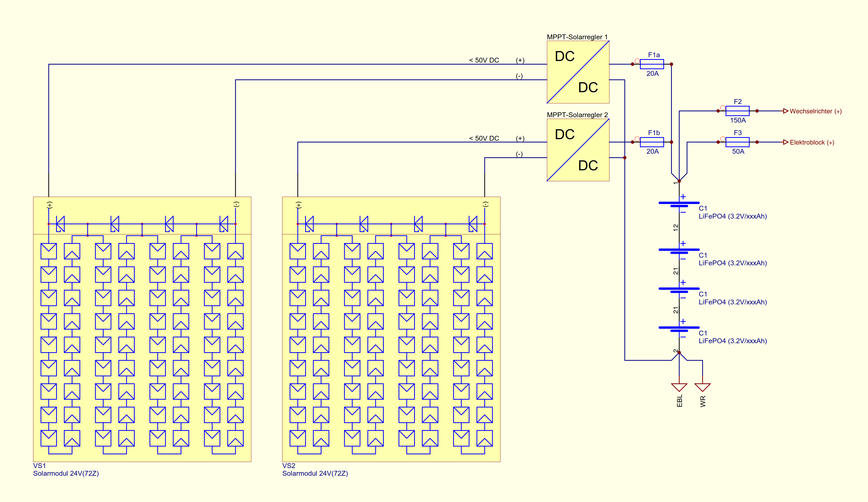Click the Wechselrichter (+) output label
Image resolution: width=868 pixels, height=502 pixels.
[816, 111]
